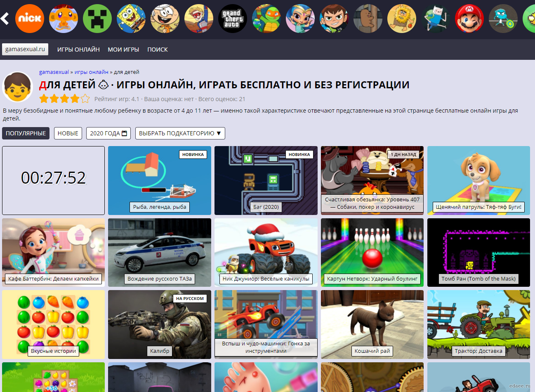Open the Adventure Time Finn icon

pyautogui.click(x=436, y=19)
